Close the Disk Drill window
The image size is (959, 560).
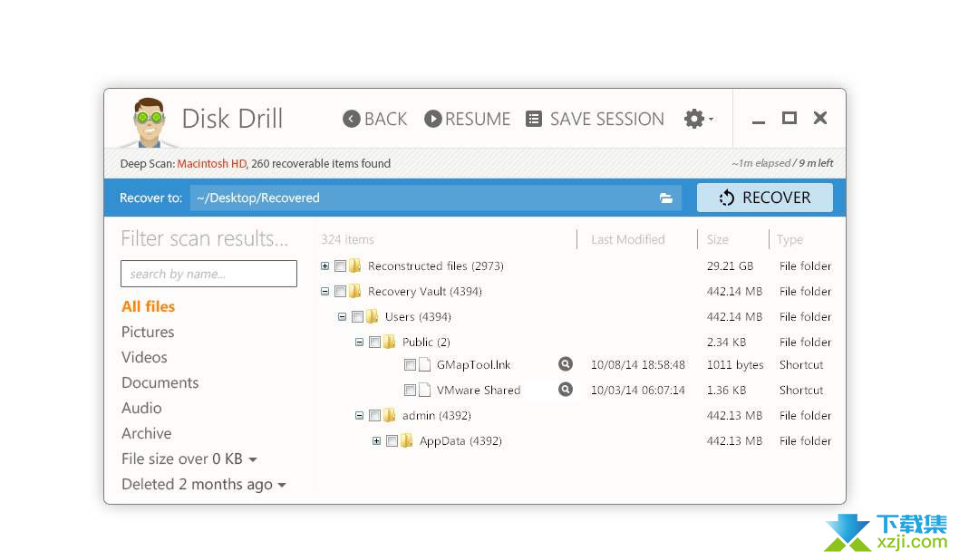[820, 118]
